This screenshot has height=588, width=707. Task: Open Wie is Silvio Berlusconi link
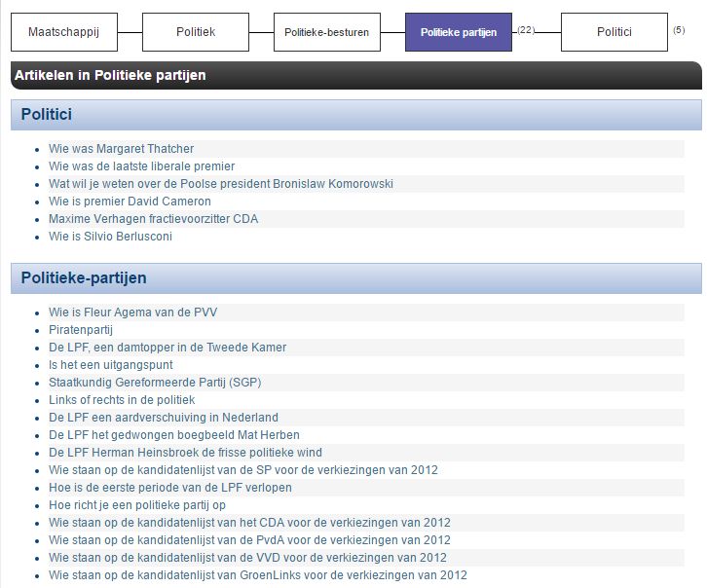click(110, 237)
